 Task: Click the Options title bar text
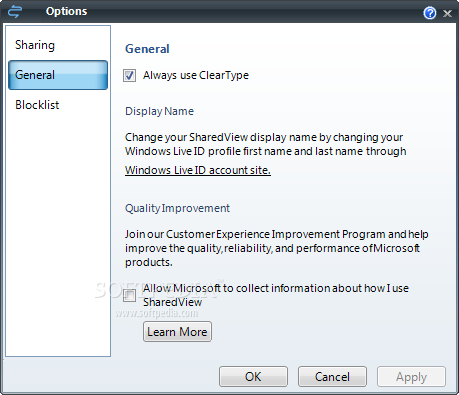(x=66, y=11)
